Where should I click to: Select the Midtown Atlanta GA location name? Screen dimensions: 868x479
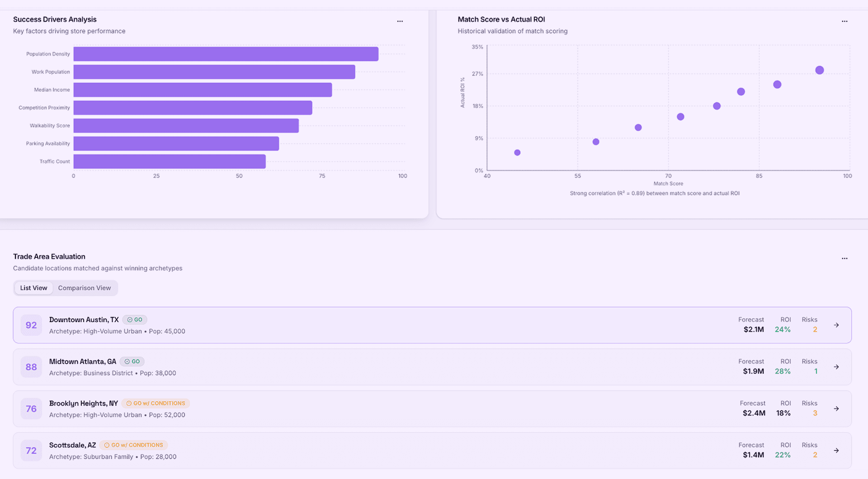(82, 361)
